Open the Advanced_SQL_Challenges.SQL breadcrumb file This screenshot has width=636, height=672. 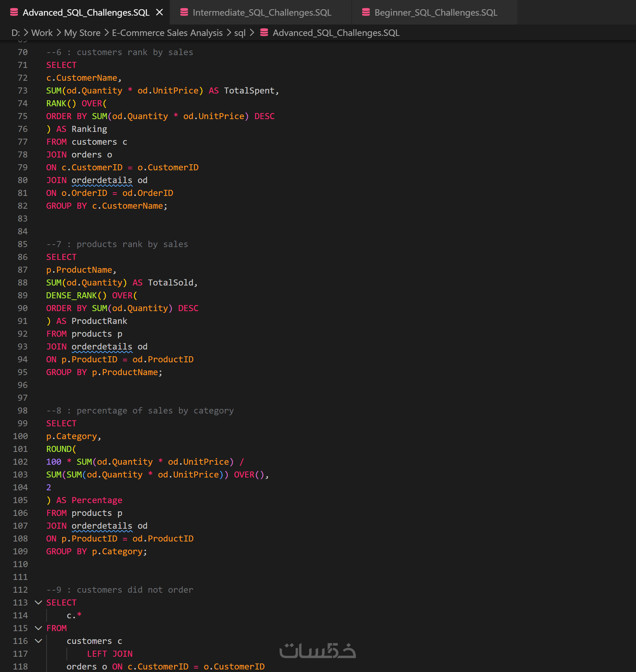pyautogui.click(x=336, y=33)
